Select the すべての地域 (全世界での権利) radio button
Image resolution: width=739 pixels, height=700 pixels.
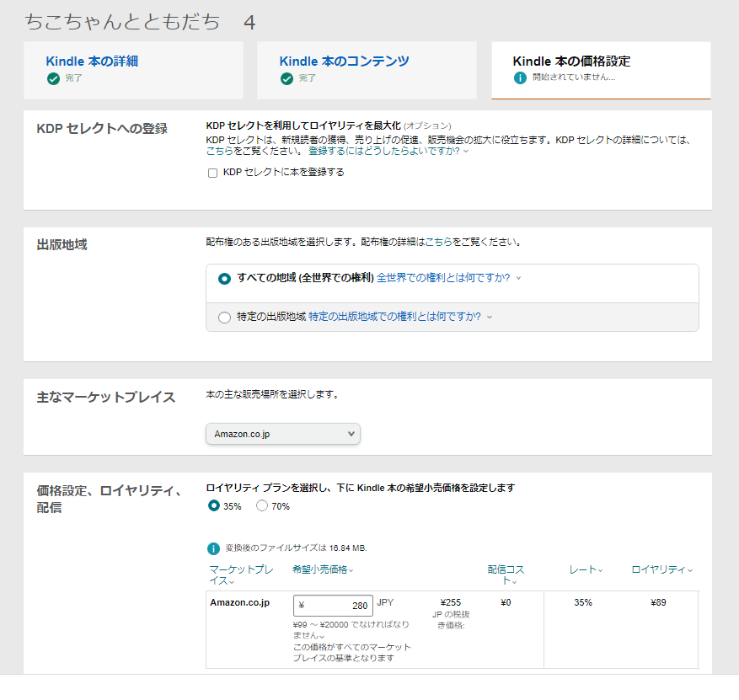[224, 278]
